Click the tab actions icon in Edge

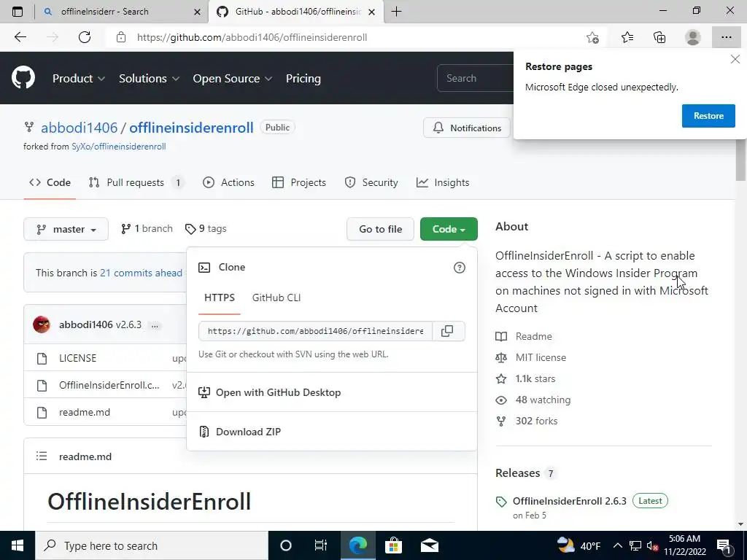click(18, 12)
